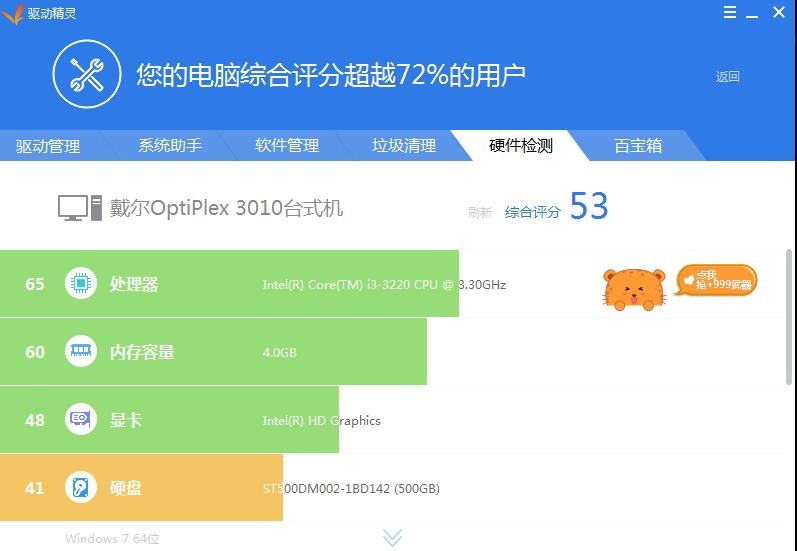
Task: Click the 内存容量 memory module icon
Action: [x=81, y=351]
